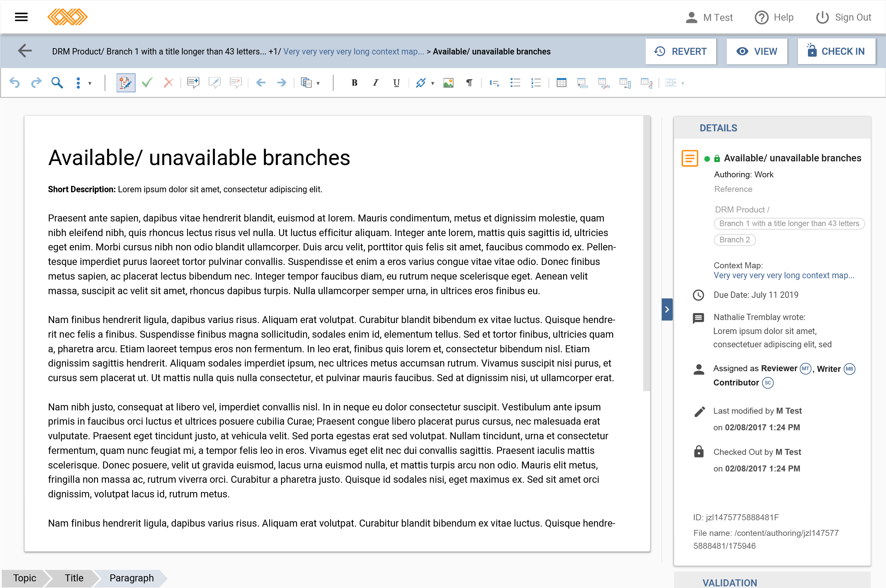The image size is (886, 588).
Task: Collapse the details side panel
Action: pos(667,309)
